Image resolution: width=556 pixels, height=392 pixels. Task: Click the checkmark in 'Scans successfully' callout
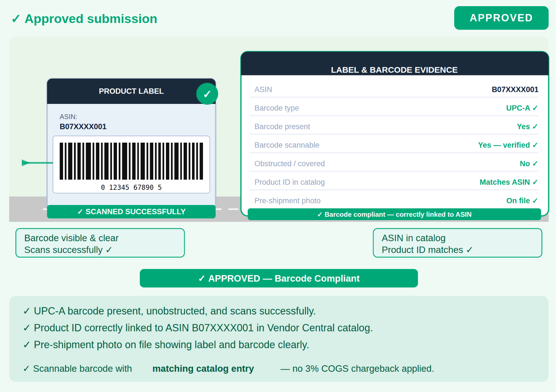pyautogui.click(x=109, y=250)
